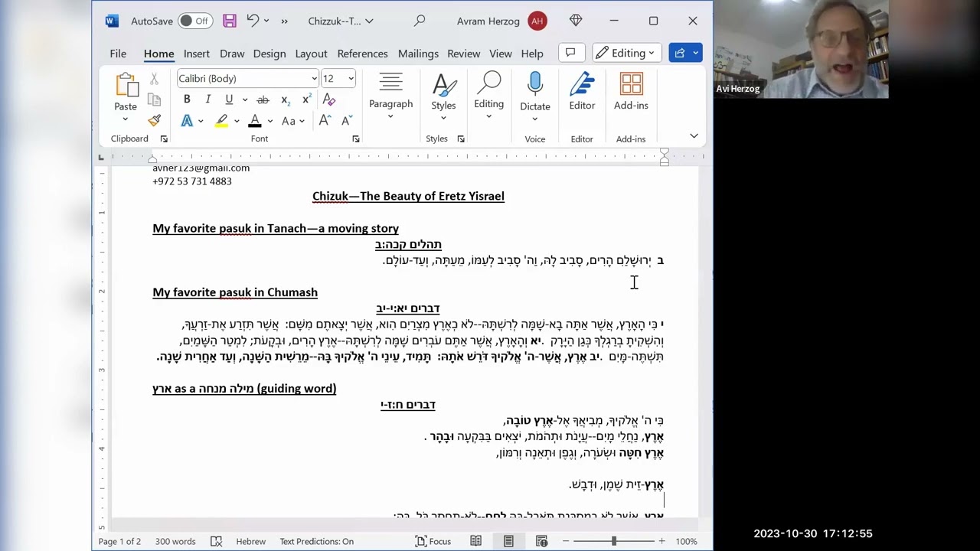The image size is (980, 551).
Task: Decrease font size with shrink icon
Action: pyautogui.click(x=346, y=121)
